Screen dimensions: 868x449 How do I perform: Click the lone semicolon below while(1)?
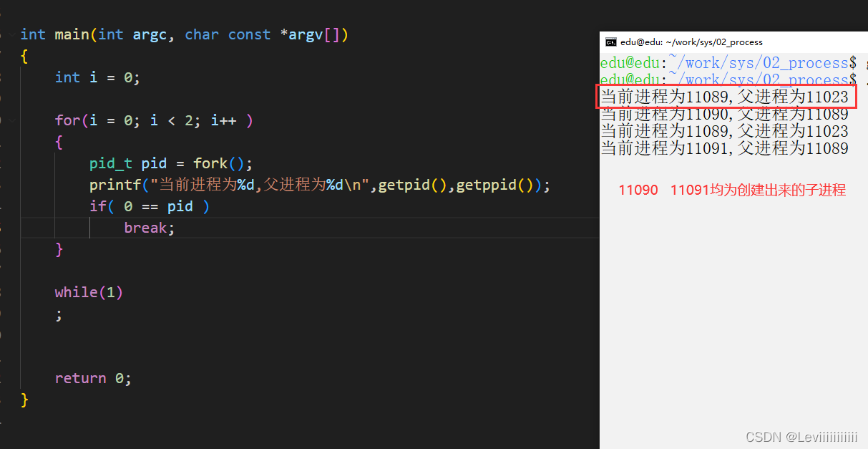click(59, 314)
